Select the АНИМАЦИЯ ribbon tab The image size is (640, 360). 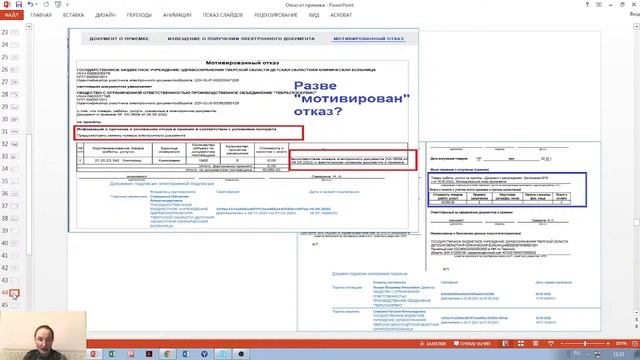click(x=177, y=15)
